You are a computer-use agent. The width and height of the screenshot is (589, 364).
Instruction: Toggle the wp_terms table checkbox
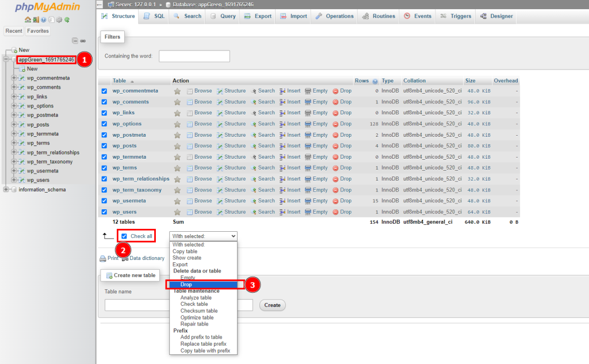[x=104, y=168]
